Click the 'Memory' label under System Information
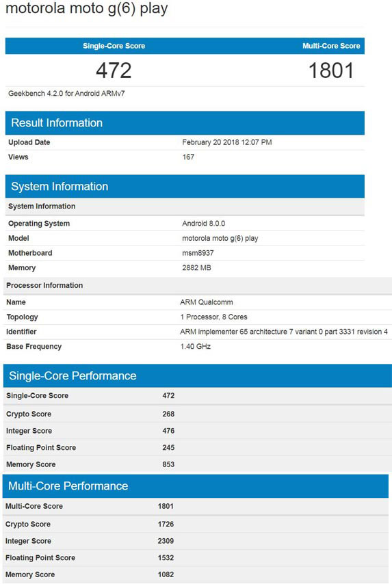The height and width of the screenshot is (584, 392). [22, 268]
